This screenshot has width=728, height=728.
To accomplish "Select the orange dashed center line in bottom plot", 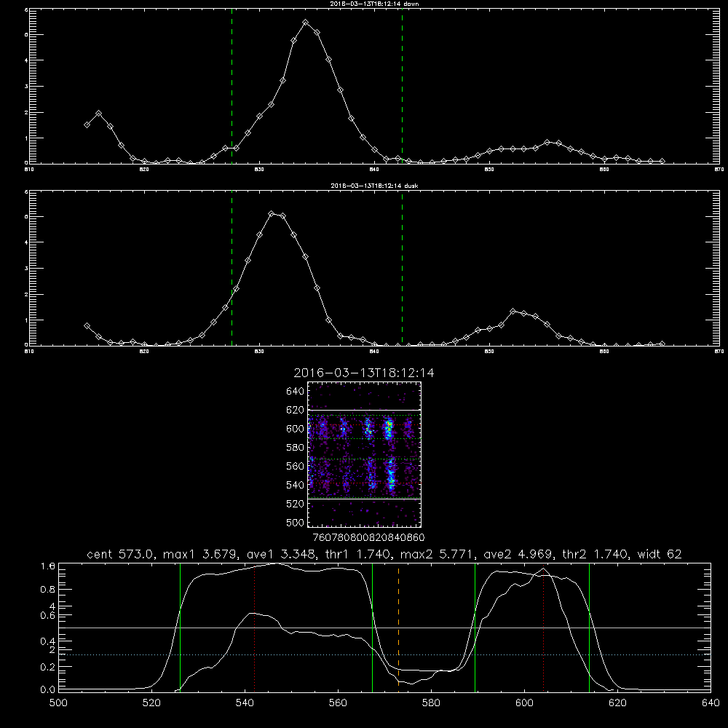I will [x=398, y=628].
